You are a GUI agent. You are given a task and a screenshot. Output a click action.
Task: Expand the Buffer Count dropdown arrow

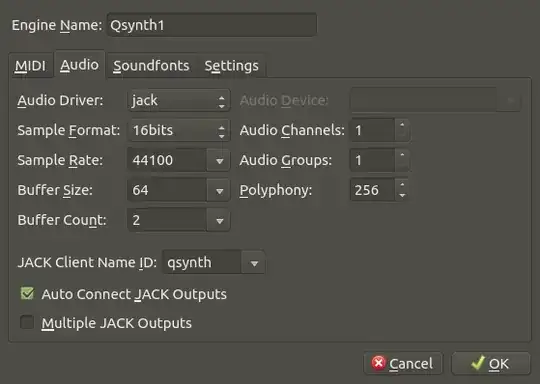pos(219,220)
